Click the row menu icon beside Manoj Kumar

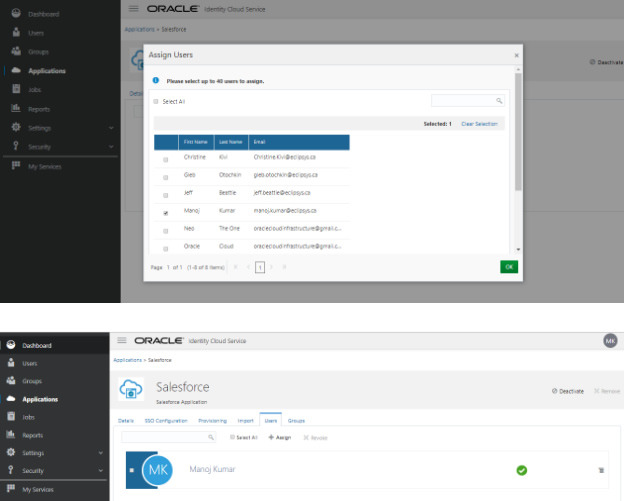(601, 470)
